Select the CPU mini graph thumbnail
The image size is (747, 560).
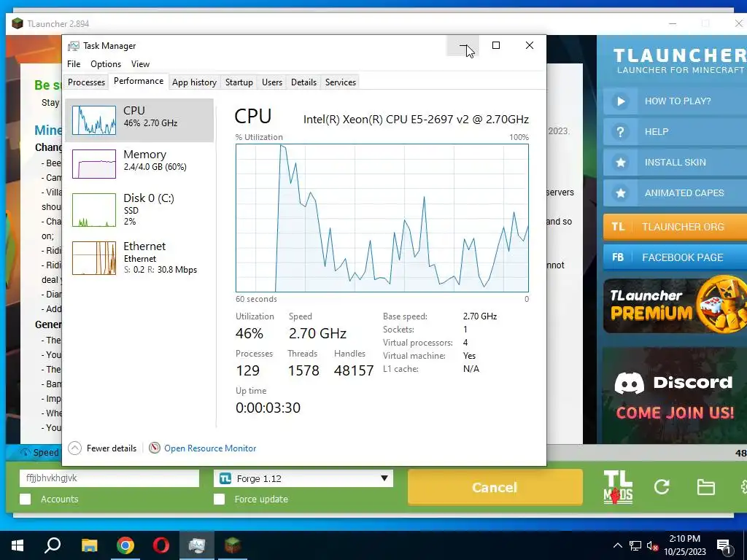(94, 120)
